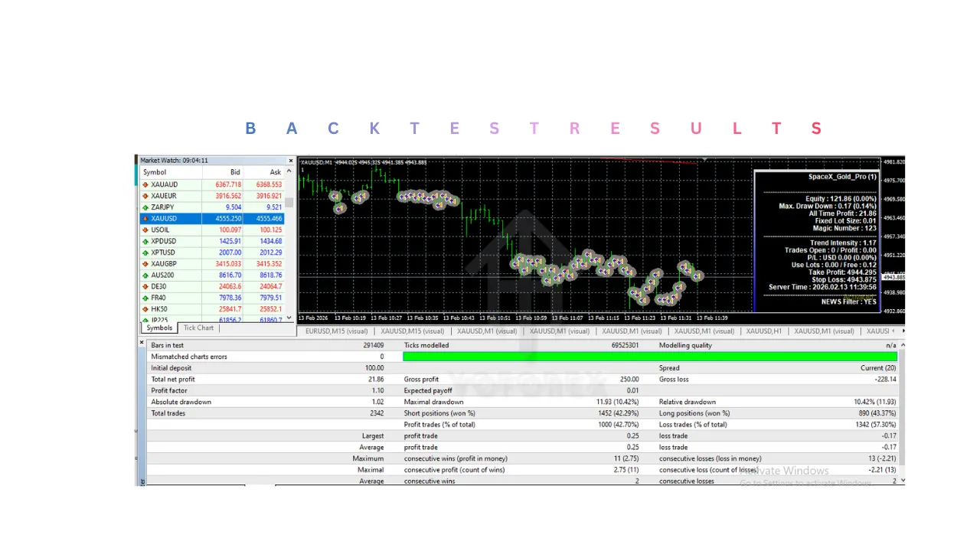Click the Total trades value 2342
Viewport: 980px width, 551px height.
(x=377, y=413)
